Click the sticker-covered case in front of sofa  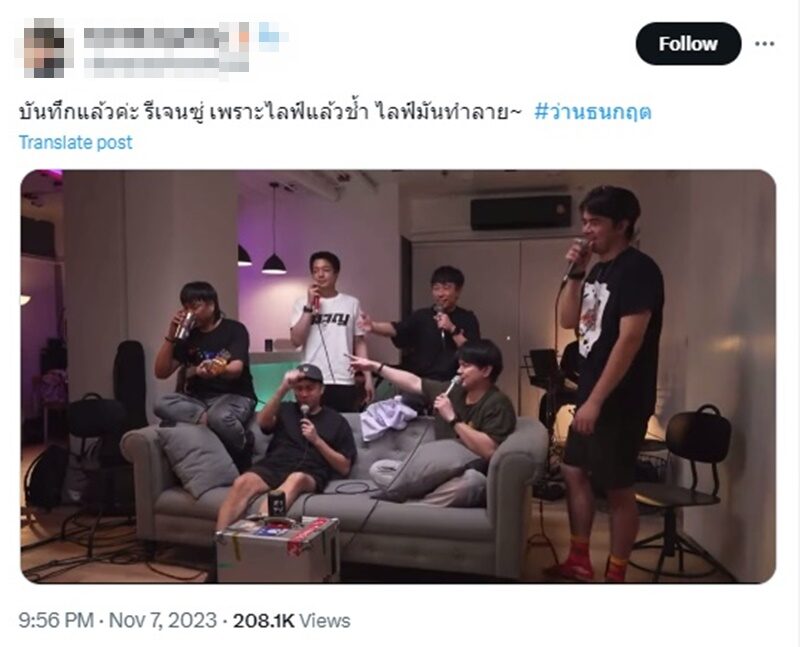(x=278, y=549)
